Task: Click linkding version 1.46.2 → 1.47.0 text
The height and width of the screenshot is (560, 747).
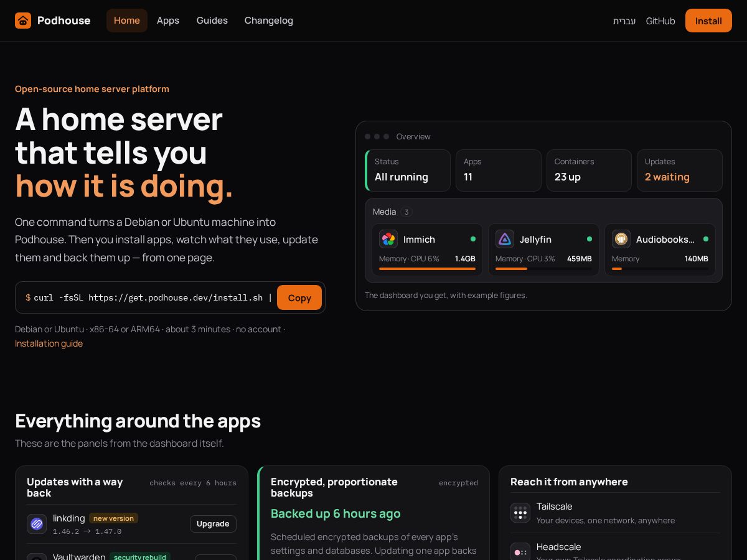Action: [87, 531]
